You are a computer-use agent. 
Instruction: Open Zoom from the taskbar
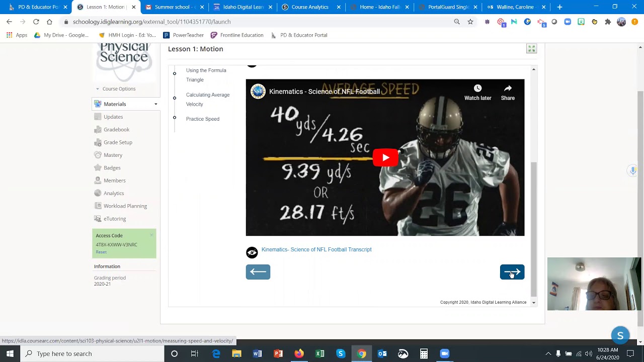(x=444, y=353)
